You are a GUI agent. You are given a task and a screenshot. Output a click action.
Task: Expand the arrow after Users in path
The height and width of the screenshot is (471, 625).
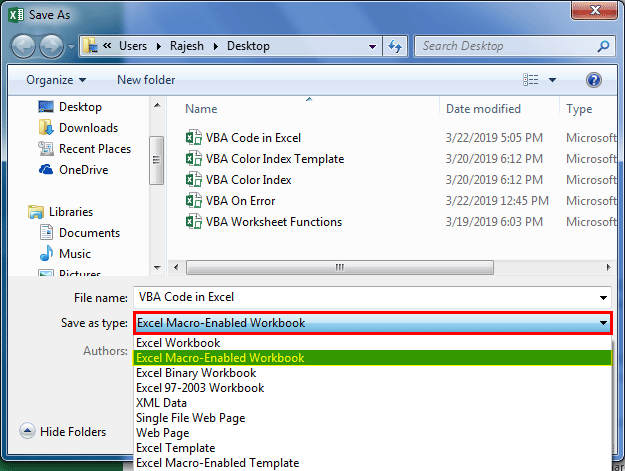pos(159,47)
